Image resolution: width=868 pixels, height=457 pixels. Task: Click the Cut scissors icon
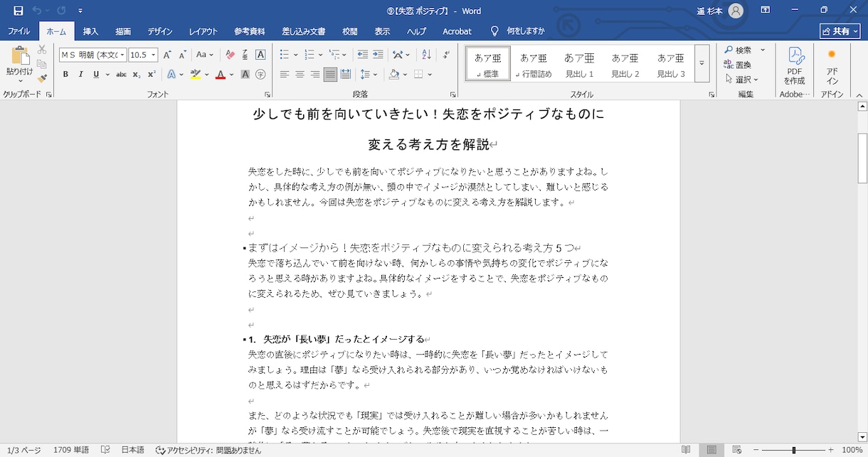pos(42,50)
